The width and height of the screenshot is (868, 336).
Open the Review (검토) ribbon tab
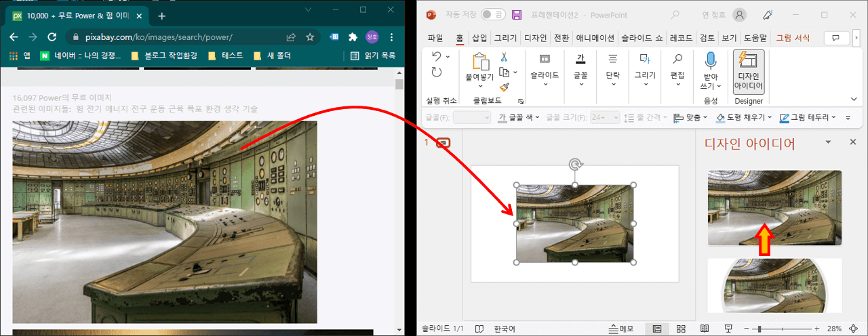pos(707,38)
